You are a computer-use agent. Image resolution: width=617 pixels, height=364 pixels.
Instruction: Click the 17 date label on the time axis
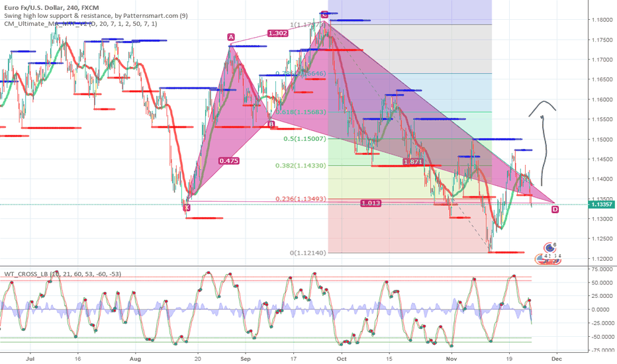coord(293,359)
